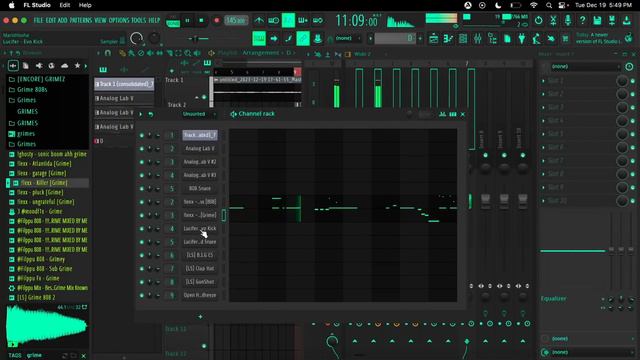This screenshot has width=640, height=360.
Task: Open the project picker icon
Action: coord(507,39)
